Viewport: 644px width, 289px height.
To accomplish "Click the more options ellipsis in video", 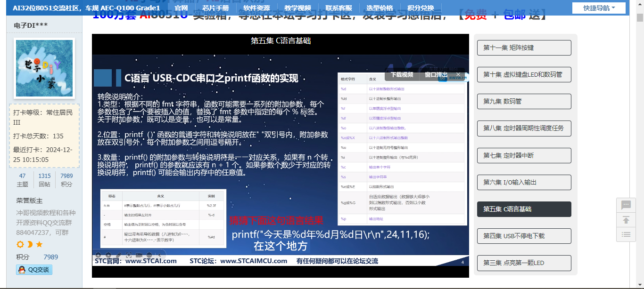I will (149, 255).
